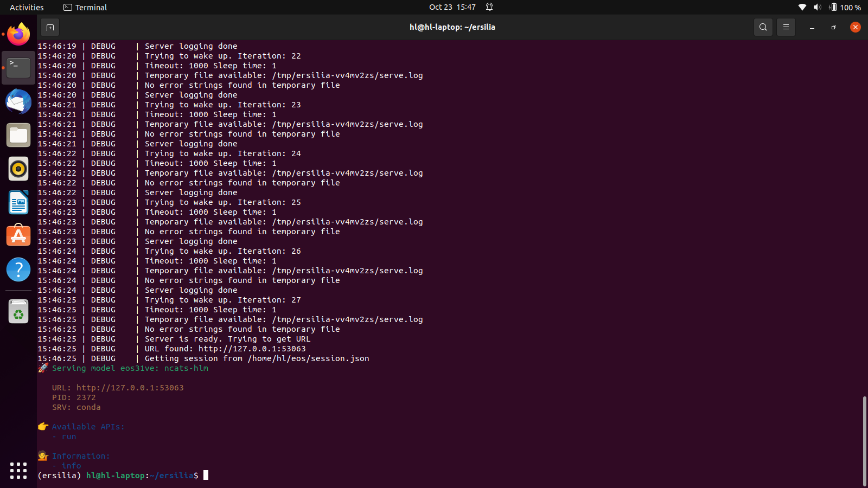Click Activities in the top bar
Image resolution: width=868 pixels, height=488 pixels.
pyautogui.click(x=26, y=7)
